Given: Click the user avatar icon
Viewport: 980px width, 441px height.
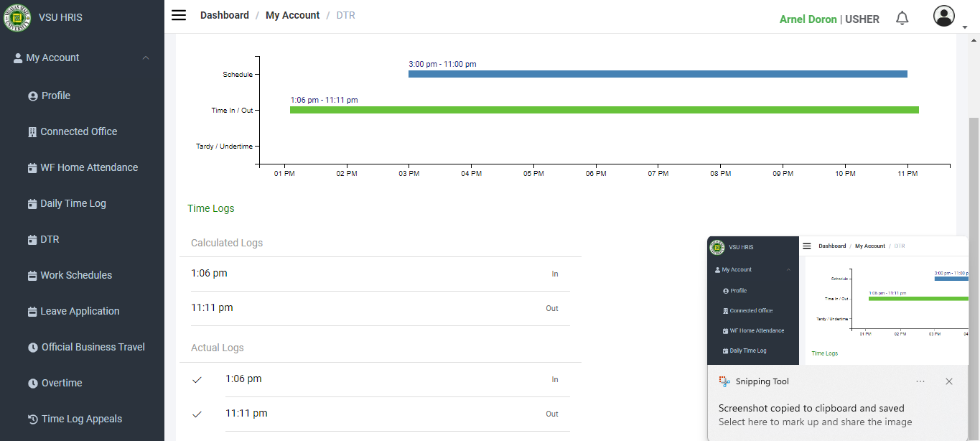Looking at the screenshot, I should click(x=944, y=17).
